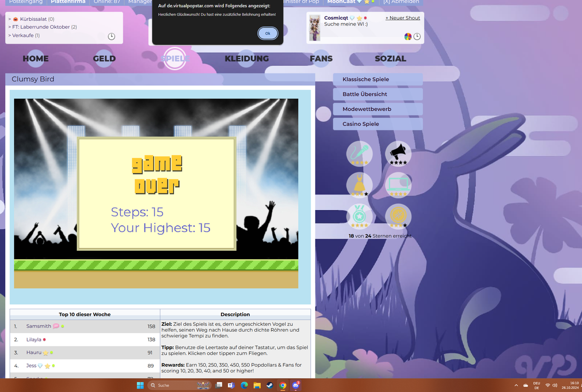This screenshot has height=392, width=582.
Task: Open the FANS menu
Action: point(321,59)
